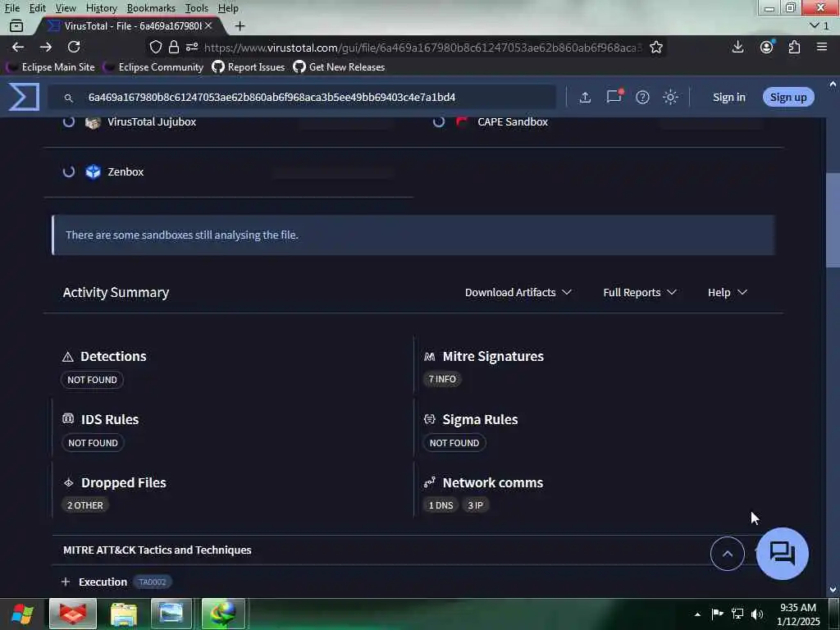Open the Windows Start button
840x630 pixels.
click(x=22, y=614)
